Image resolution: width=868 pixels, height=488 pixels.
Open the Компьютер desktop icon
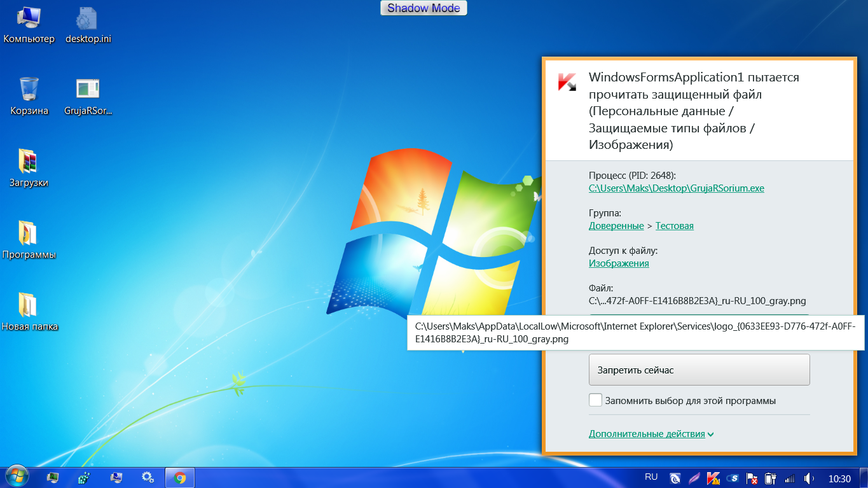[29, 25]
